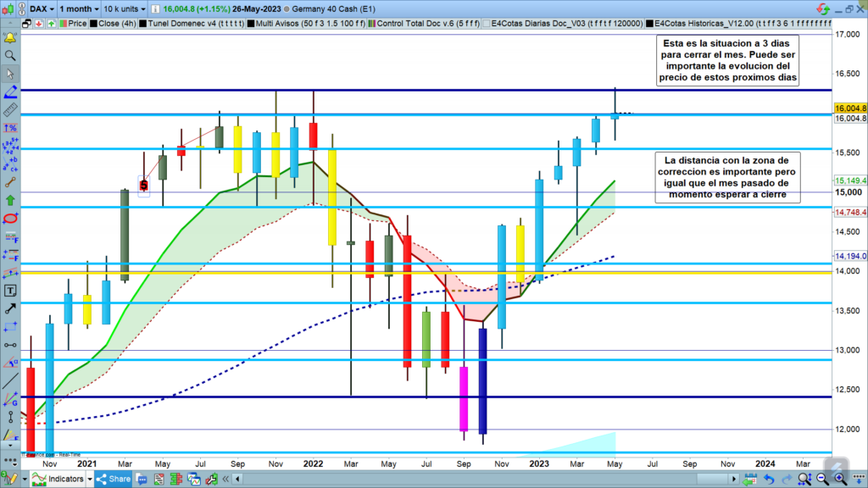The height and width of the screenshot is (488, 868).
Task: Select the text box tool
Action: pyautogui.click(x=10, y=291)
